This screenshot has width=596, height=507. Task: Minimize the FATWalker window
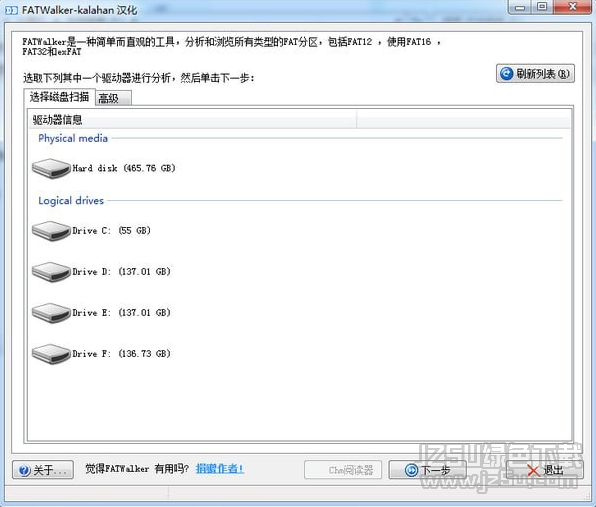[520, 6]
